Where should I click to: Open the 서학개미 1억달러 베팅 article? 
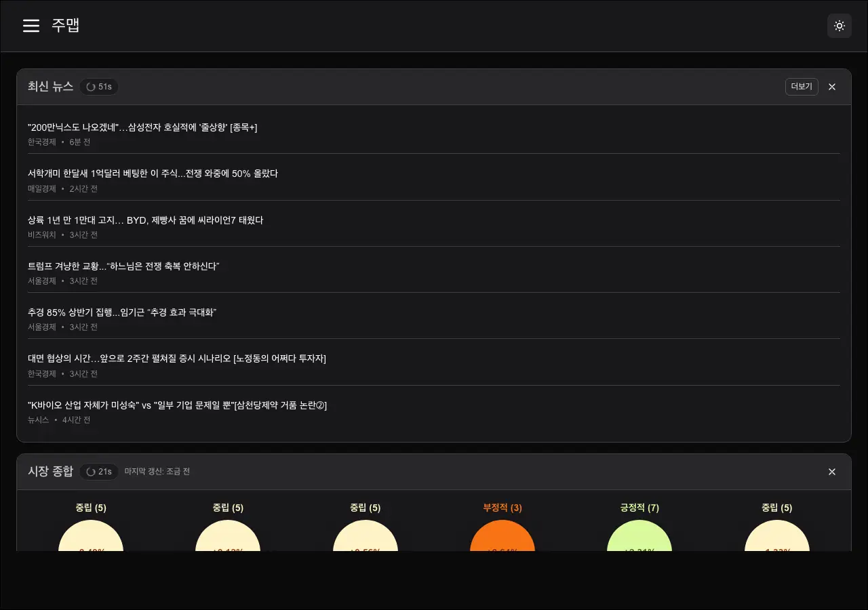tap(153, 174)
